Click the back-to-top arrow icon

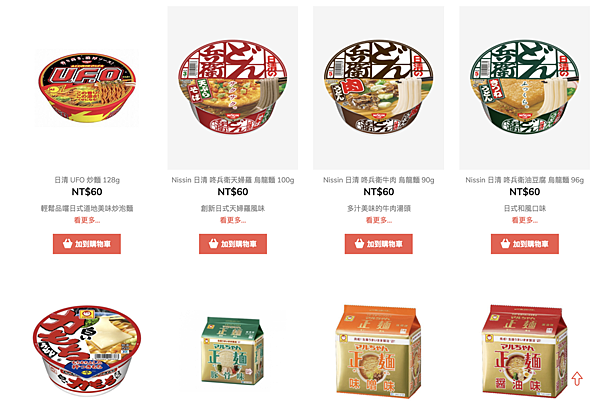point(577,378)
